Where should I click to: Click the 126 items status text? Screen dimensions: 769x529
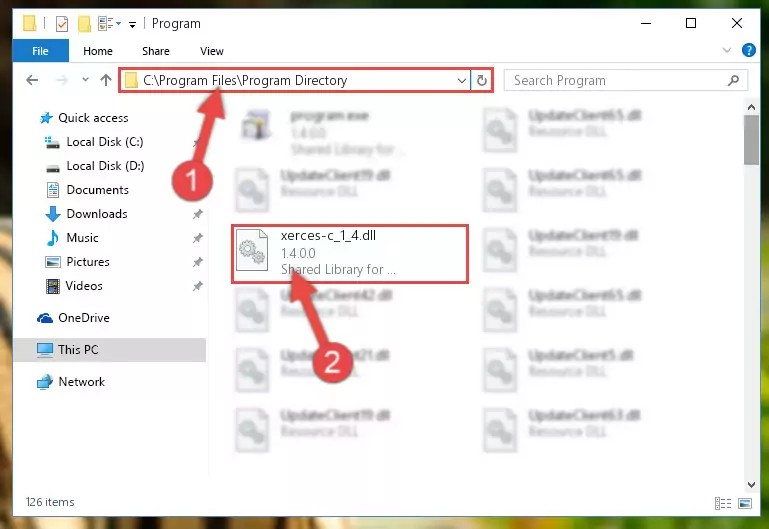(x=50, y=502)
